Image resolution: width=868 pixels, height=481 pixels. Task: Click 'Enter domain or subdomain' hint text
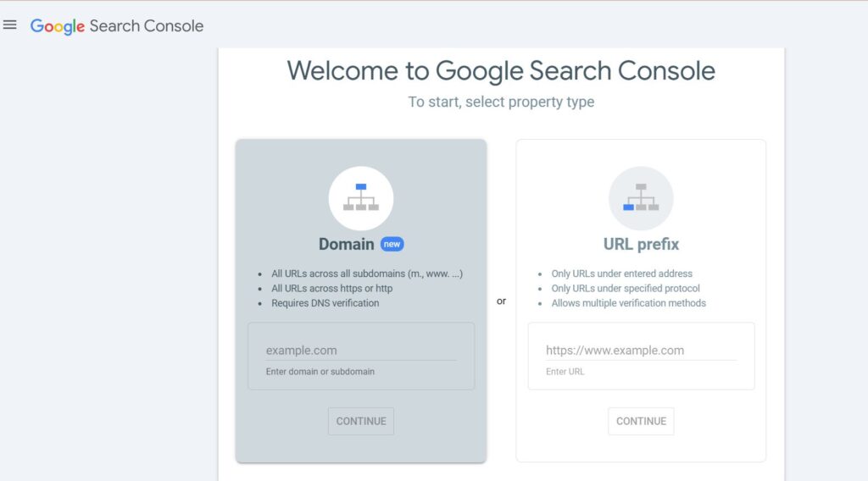coord(320,372)
